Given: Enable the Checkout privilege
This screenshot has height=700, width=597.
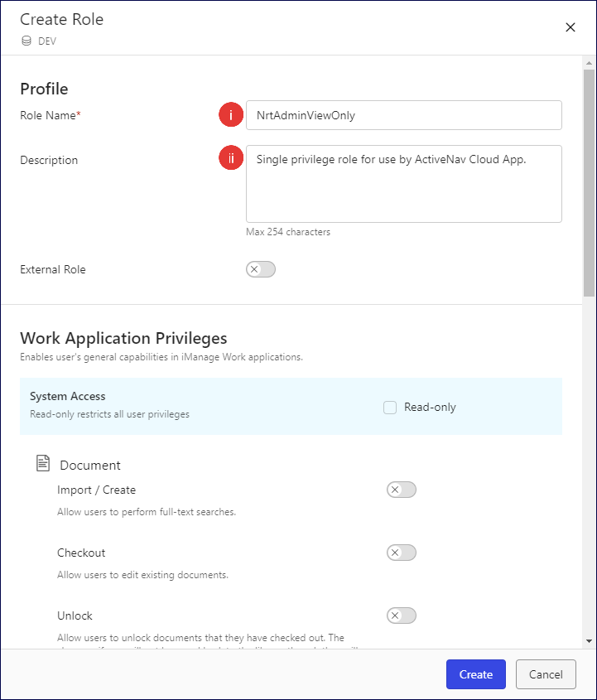Looking at the screenshot, I should (x=401, y=553).
